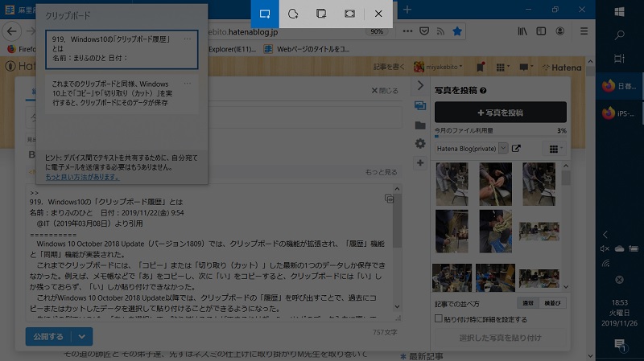The height and width of the screenshot is (361, 644).
Task: Select freeform snip mode
Action: 293,14
